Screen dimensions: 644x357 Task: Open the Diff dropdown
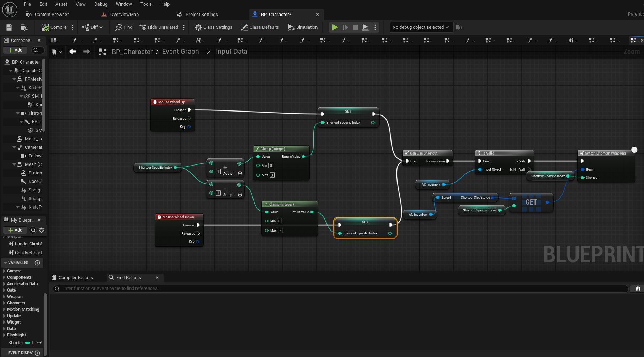tap(92, 27)
